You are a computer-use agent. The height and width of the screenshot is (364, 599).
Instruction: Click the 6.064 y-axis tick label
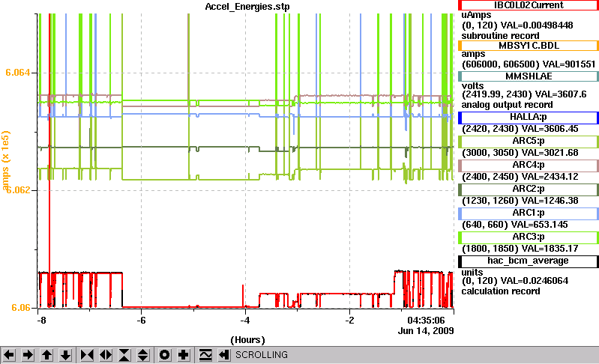click(17, 73)
